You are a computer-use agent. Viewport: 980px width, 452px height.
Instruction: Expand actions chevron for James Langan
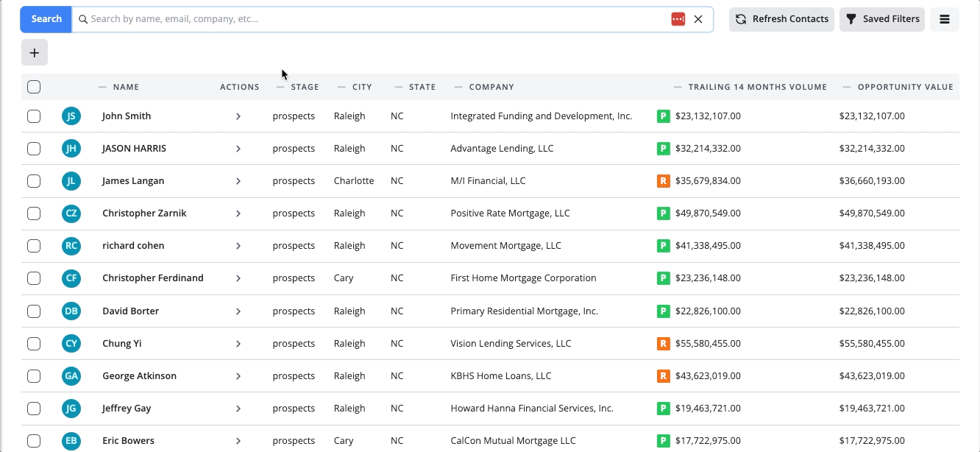(x=238, y=181)
